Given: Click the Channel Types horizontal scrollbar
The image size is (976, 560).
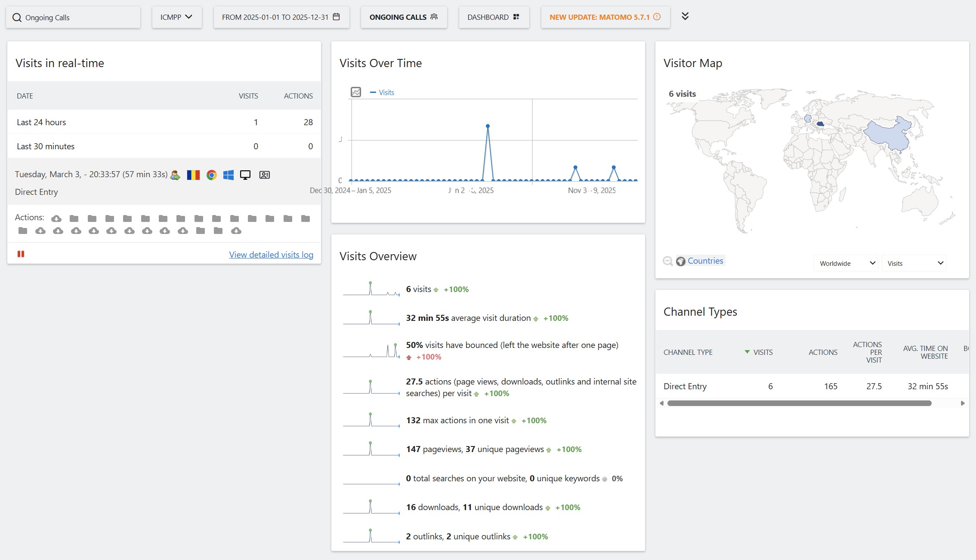Looking at the screenshot, I should tap(799, 403).
